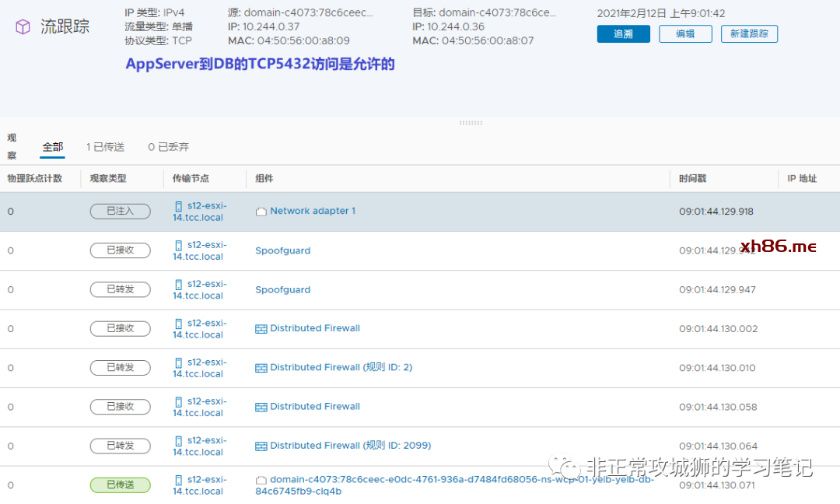The width and height of the screenshot is (840, 504).
Task: Click the 时间戳 column header
Action: (x=692, y=179)
